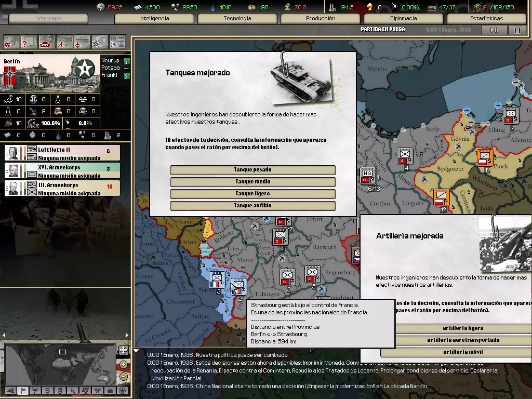Click the question mark document icon

29,42
